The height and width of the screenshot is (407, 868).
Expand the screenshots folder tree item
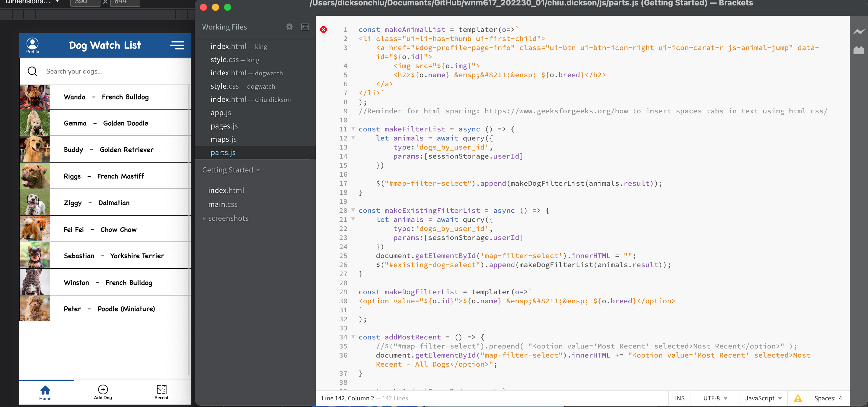(x=204, y=218)
